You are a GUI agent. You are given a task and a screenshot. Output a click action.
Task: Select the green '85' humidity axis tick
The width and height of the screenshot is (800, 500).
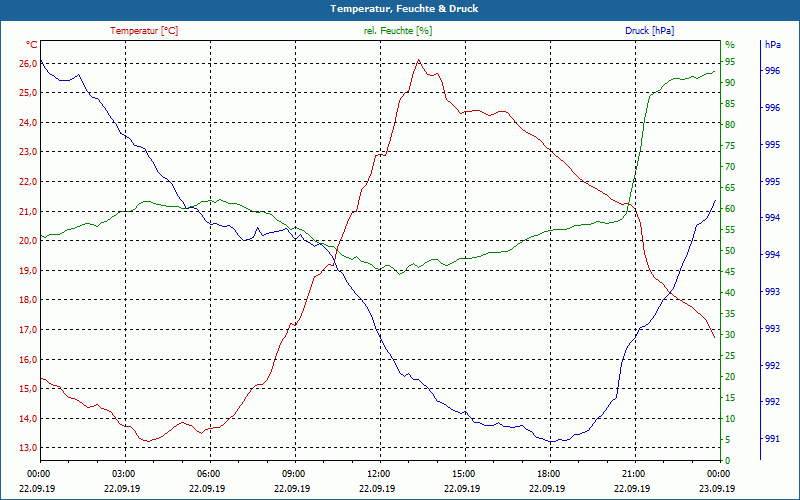[x=730, y=104]
